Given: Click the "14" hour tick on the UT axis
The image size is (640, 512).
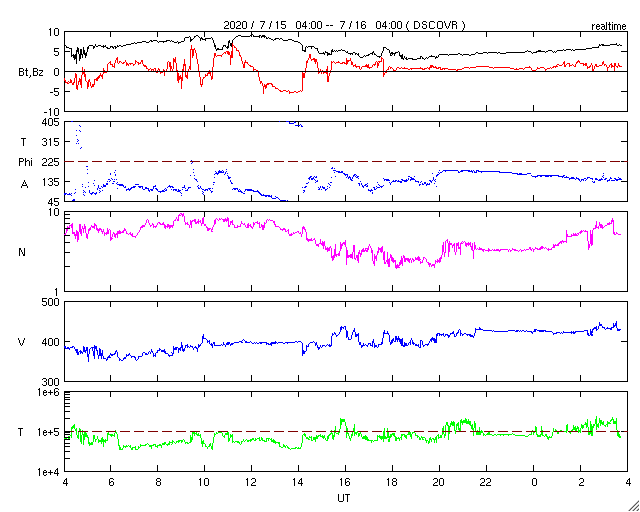Looking at the screenshot, I should [x=299, y=482].
